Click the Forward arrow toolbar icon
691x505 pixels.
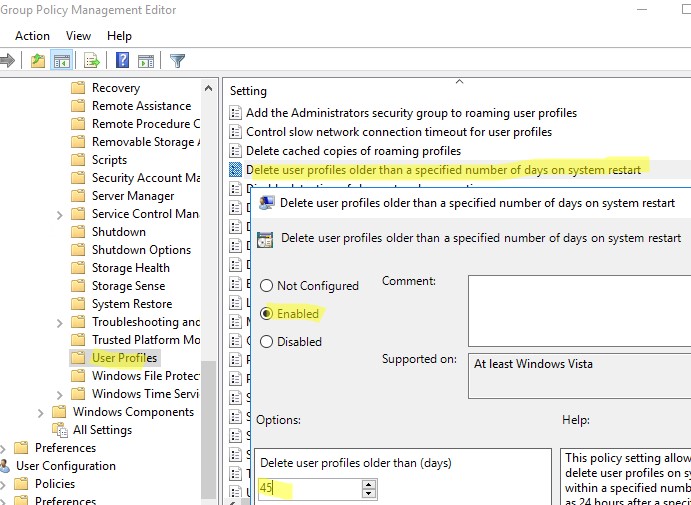tap(7, 61)
